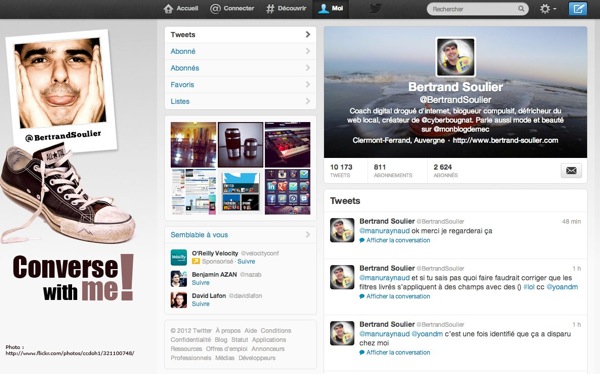Viewport: 600px width, 374px height.
Task: Click the search magnifier icon
Action: click(x=521, y=9)
